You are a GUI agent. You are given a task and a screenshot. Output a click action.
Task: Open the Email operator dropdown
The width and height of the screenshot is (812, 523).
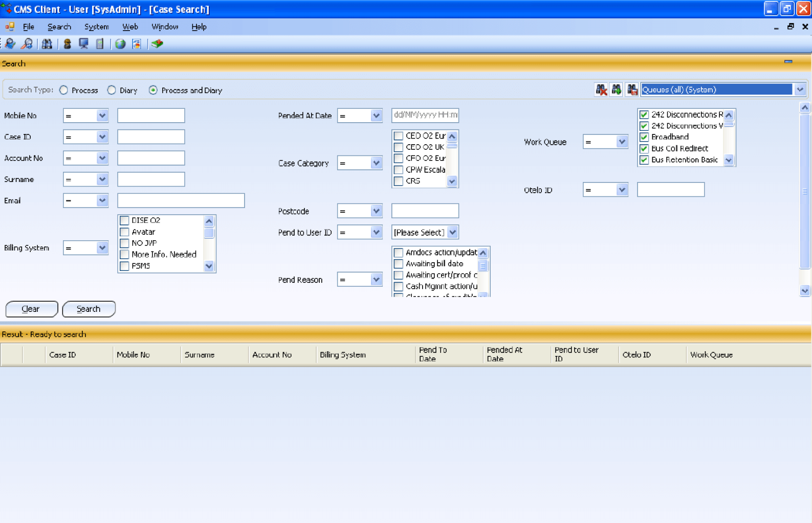(x=102, y=200)
